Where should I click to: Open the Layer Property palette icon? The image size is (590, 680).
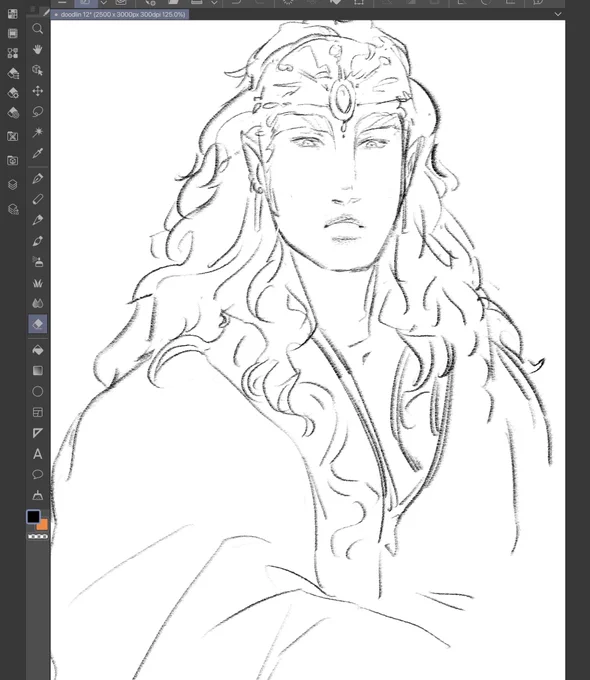[x=13, y=209]
